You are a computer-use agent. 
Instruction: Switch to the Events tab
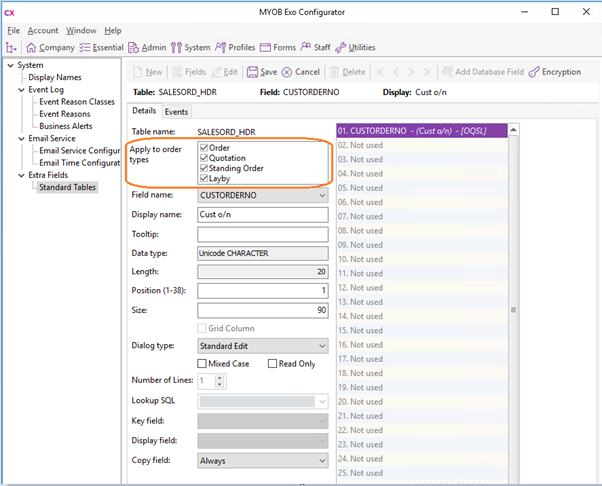coord(176,112)
